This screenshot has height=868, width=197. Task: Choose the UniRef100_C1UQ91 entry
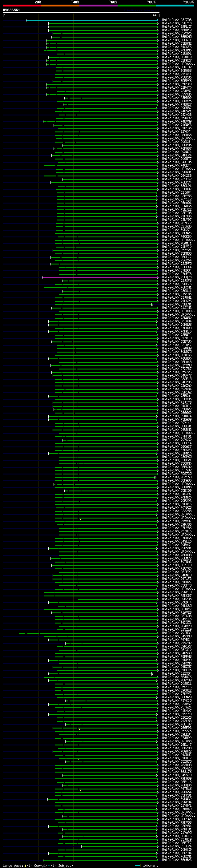(x=177, y=54)
